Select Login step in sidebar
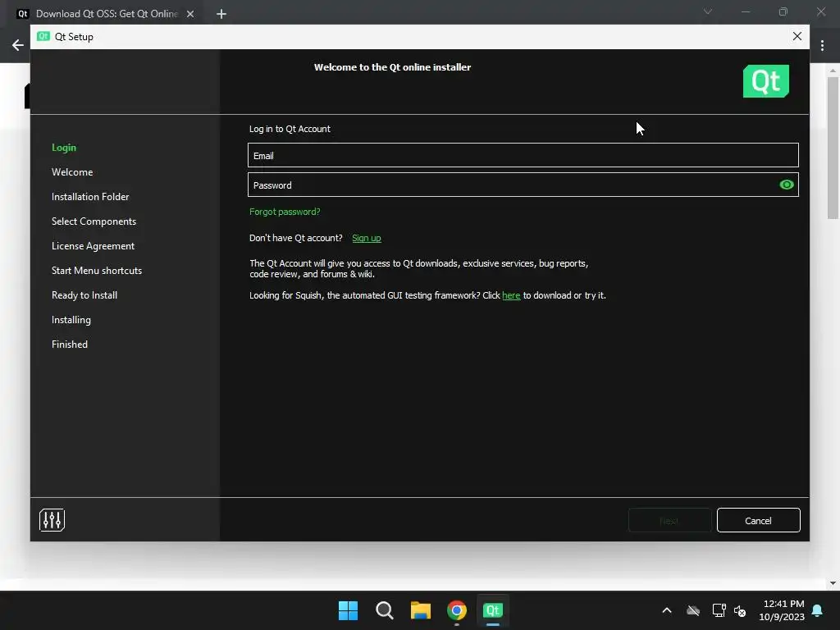Viewport: 840px width, 630px height. pos(64,148)
